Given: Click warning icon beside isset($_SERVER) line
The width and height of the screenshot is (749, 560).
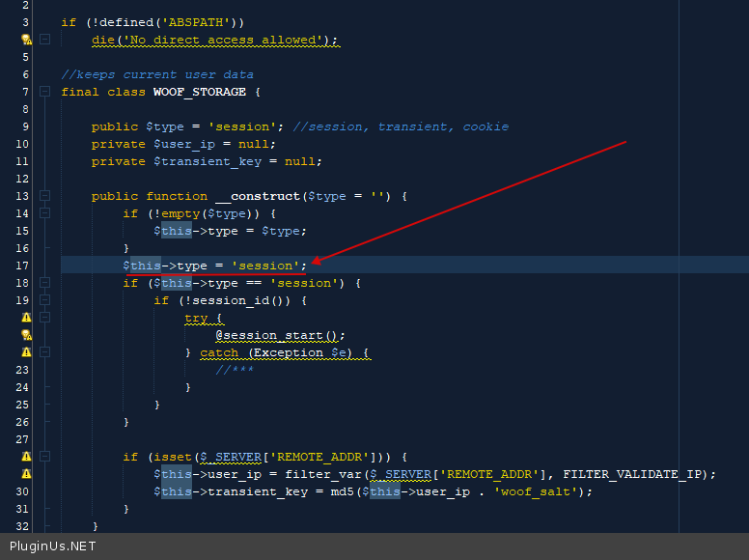Looking at the screenshot, I should (26, 457).
